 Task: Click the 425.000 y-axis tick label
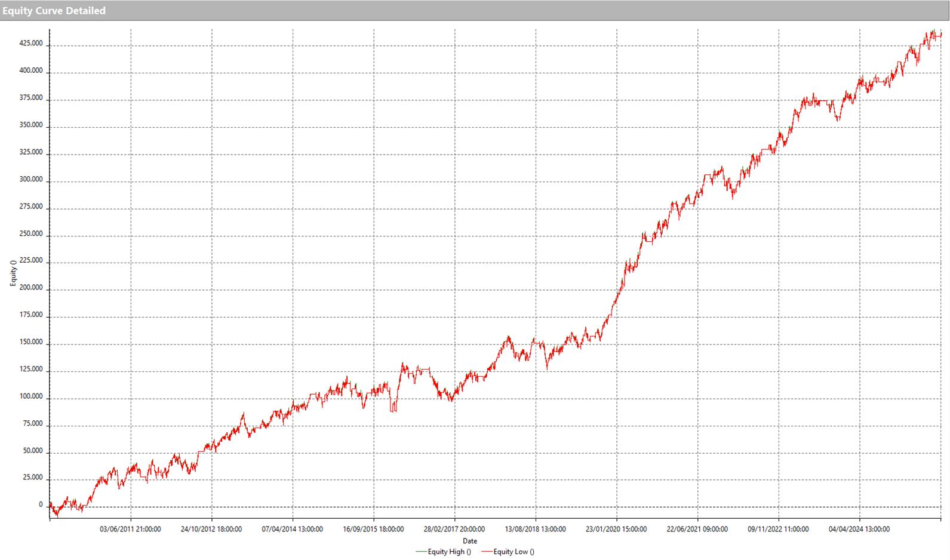31,44
